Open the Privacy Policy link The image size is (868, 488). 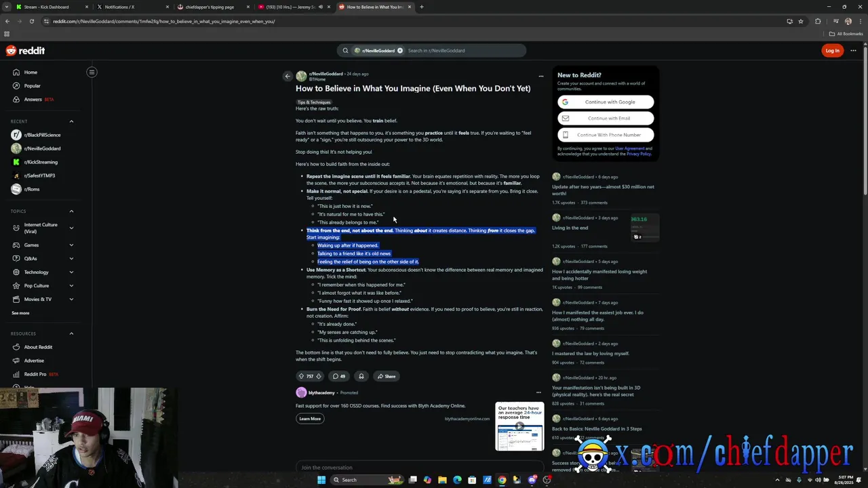[x=638, y=154]
